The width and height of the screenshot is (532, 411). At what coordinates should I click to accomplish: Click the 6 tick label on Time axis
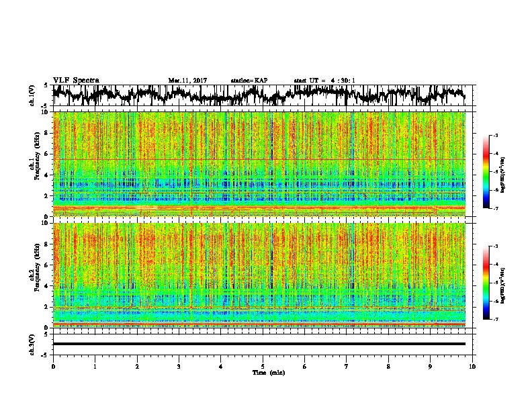point(305,367)
